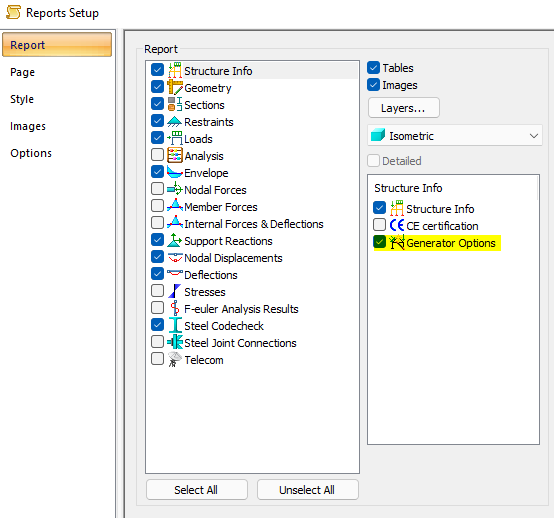This screenshot has height=518, width=554.
Task: Select the Support Reactions row label
Action: click(228, 241)
